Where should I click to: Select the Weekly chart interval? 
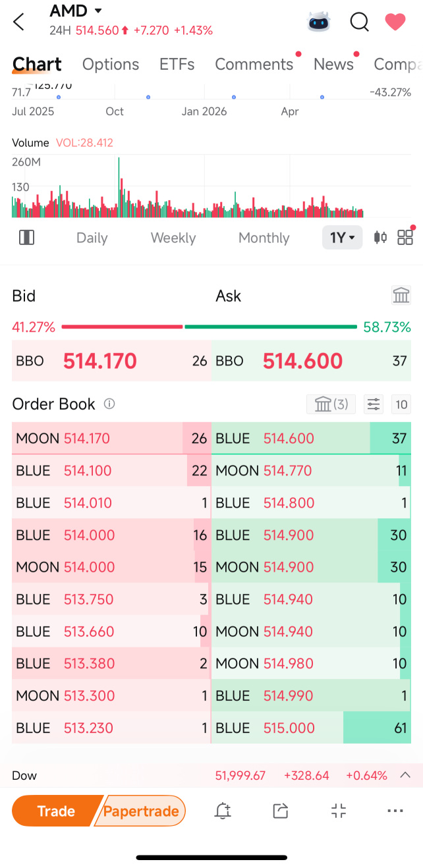(173, 238)
